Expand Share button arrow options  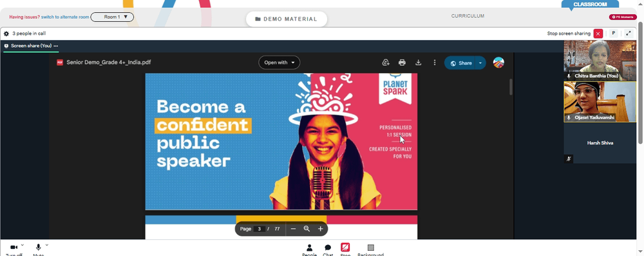point(480,63)
